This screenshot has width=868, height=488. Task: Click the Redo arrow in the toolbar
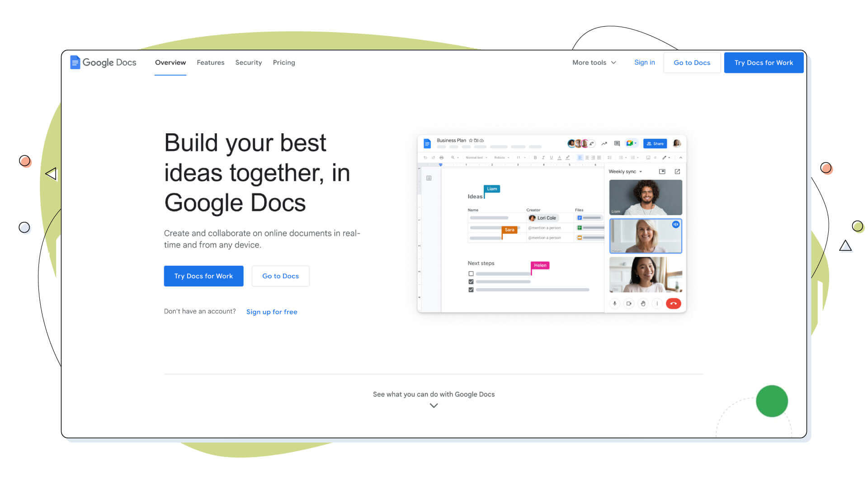[x=433, y=158]
